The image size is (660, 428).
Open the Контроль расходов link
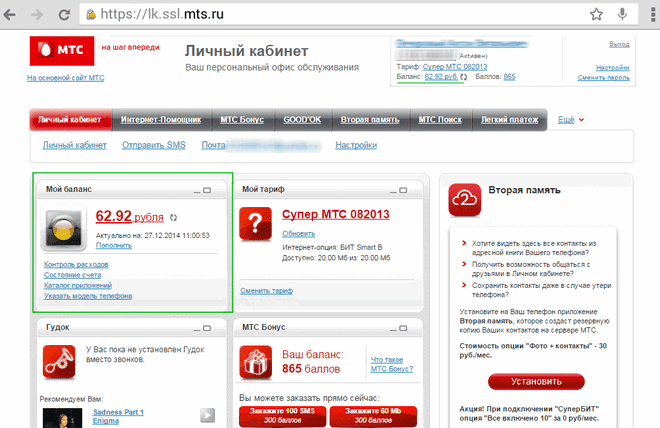click(76, 264)
